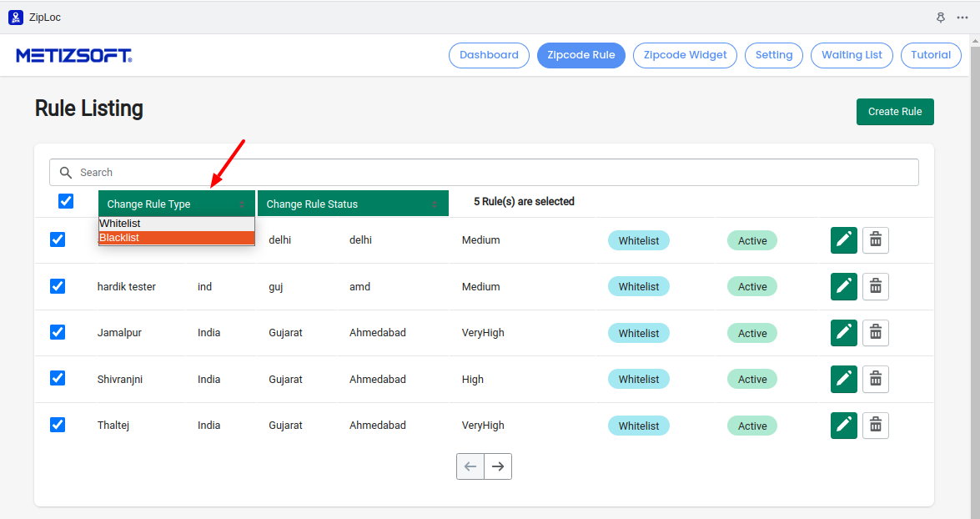Open the Waiting List tab

[x=852, y=55]
